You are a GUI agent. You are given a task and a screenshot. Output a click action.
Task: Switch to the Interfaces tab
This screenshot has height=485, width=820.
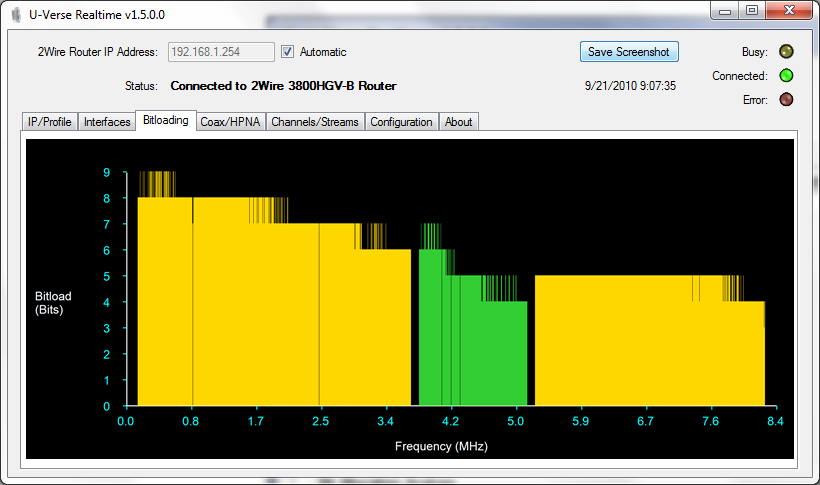click(107, 121)
